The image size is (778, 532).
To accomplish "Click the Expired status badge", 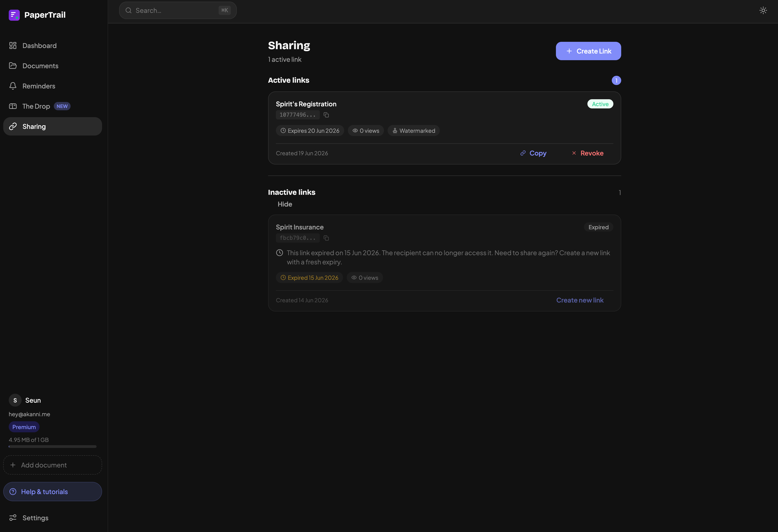I will [x=599, y=227].
